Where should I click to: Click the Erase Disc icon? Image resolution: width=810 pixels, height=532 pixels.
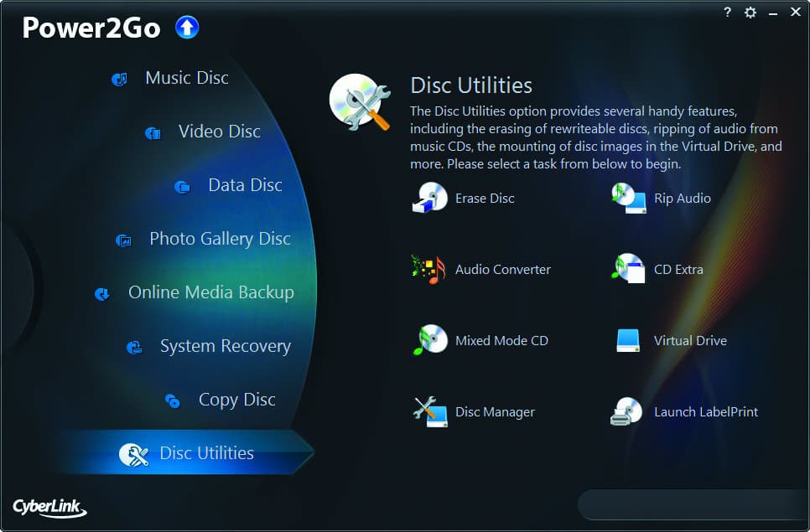point(430,199)
